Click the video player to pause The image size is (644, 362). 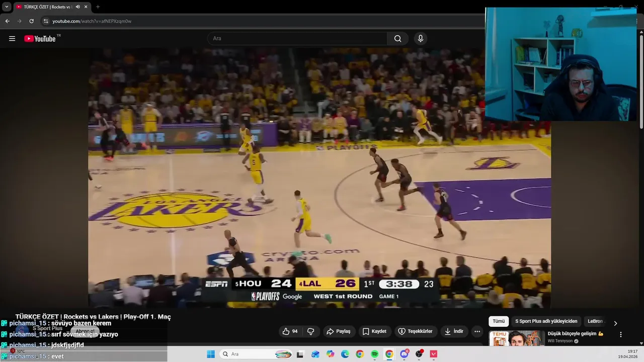click(319, 177)
